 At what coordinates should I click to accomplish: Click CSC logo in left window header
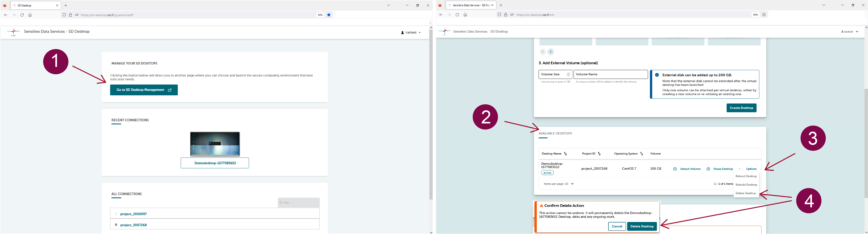13,32
